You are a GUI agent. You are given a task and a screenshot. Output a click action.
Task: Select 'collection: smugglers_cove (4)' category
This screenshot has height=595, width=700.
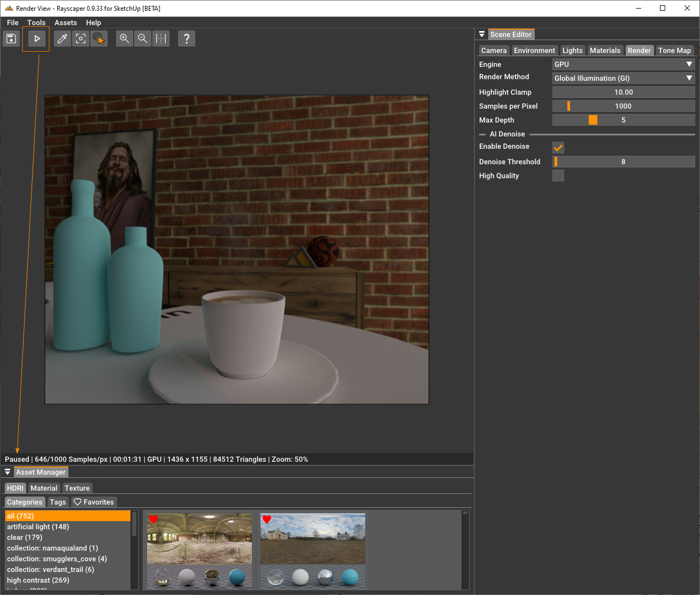click(x=67, y=559)
